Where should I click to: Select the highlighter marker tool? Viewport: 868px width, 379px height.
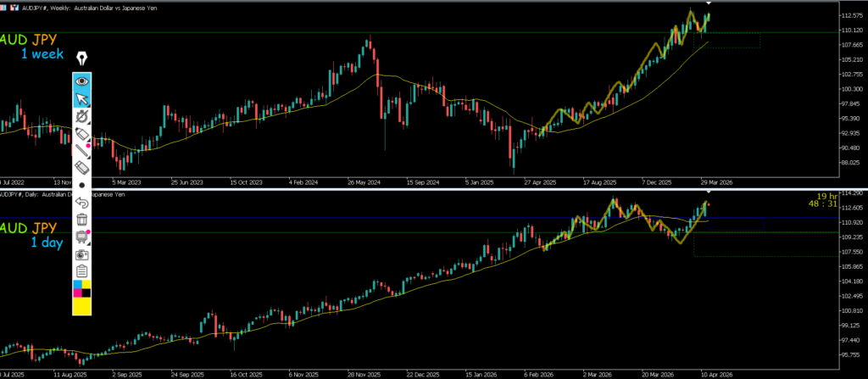click(x=82, y=134)
